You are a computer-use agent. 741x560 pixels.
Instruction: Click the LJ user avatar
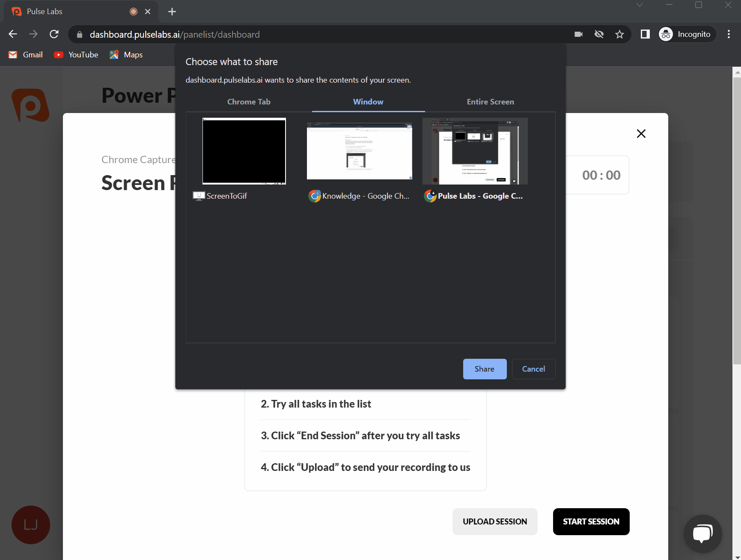(x=31, y=525)
